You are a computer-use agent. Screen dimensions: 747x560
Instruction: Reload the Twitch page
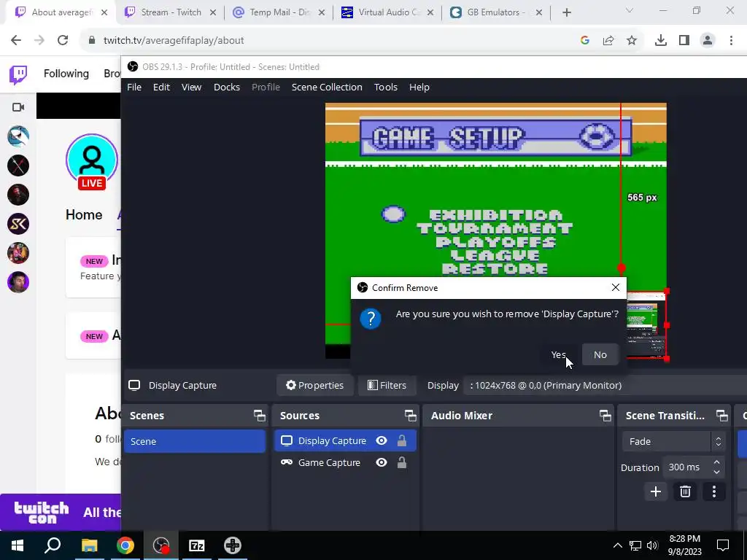[x=63, y=41]
